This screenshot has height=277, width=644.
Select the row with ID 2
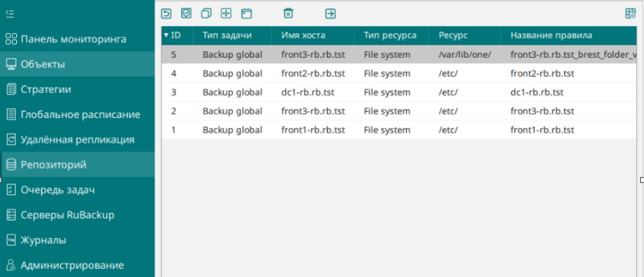tap(399, 111)
